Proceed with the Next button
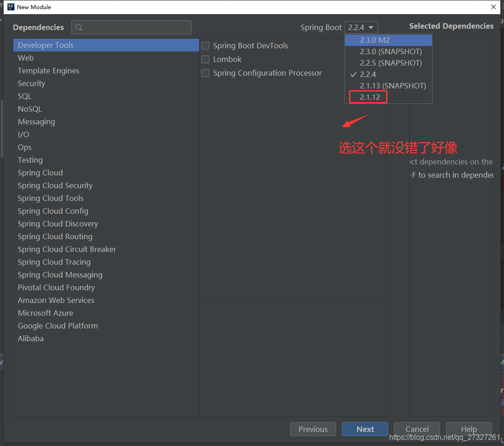The width and height of the screenshot is (504, 446). 365,429
